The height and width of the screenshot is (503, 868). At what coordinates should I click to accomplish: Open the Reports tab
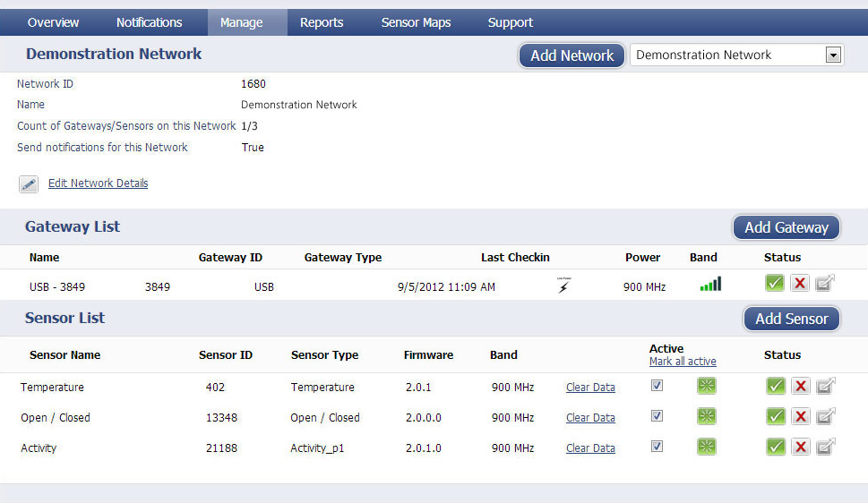(322, 22)
